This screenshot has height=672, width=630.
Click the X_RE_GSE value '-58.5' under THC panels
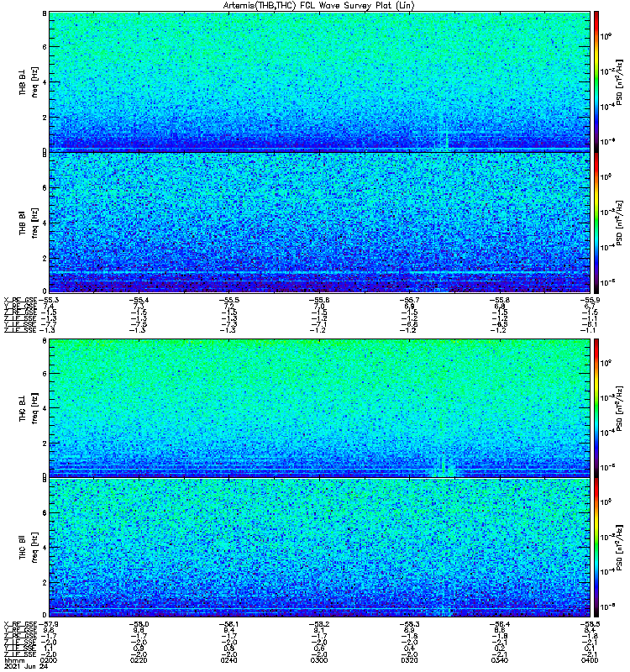(590, 624)
